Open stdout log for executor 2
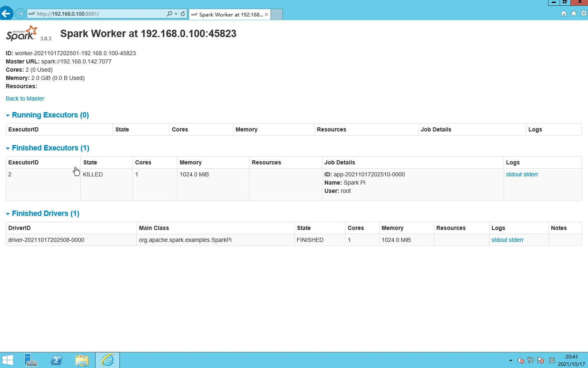 coord(513,174)
